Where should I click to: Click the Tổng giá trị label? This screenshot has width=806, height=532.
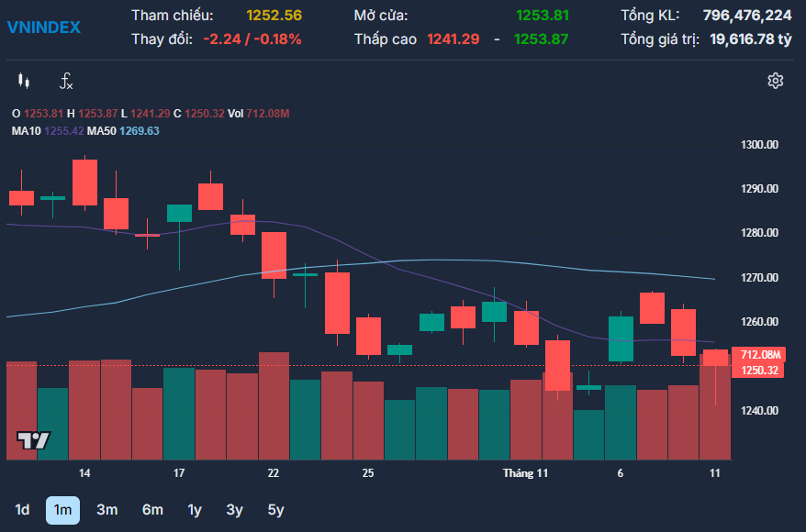[x=661, y=39]
